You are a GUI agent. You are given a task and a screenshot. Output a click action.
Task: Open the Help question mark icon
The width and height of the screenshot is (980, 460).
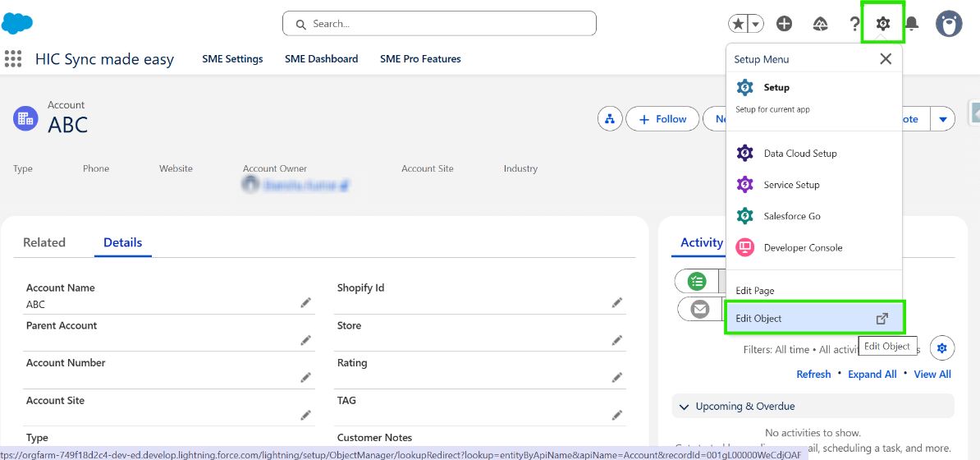point(854,24)
